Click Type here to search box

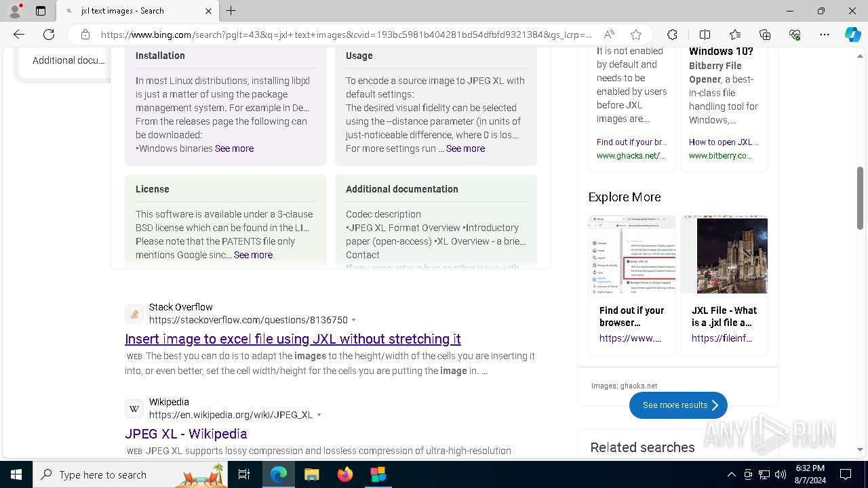coord(130,474)
